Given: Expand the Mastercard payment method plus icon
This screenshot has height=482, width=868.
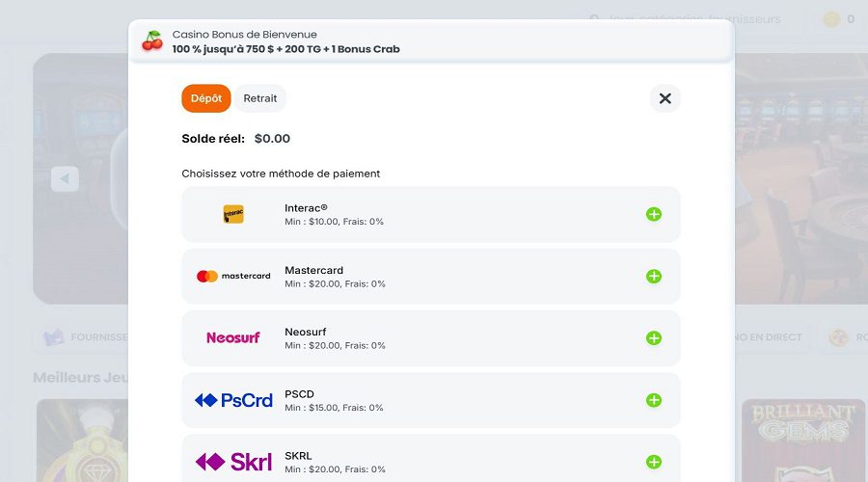Looking at the screenshot, I should tap(654, 276).
